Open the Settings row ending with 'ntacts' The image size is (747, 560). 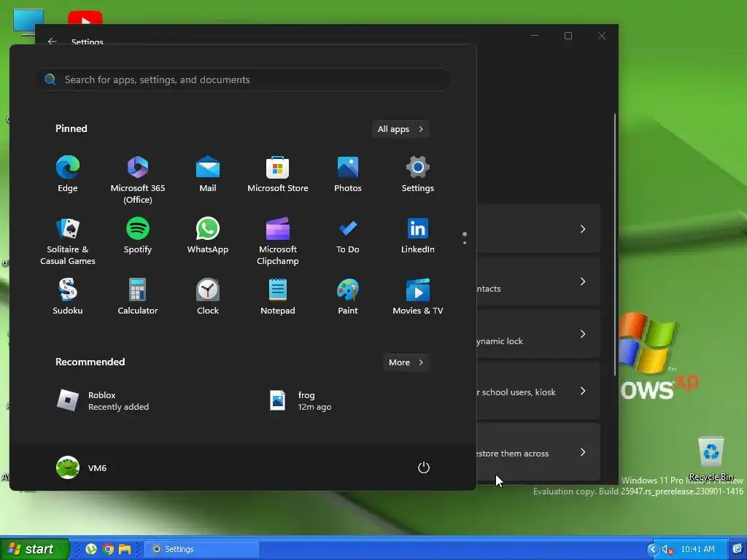click(x=538, y=281)
